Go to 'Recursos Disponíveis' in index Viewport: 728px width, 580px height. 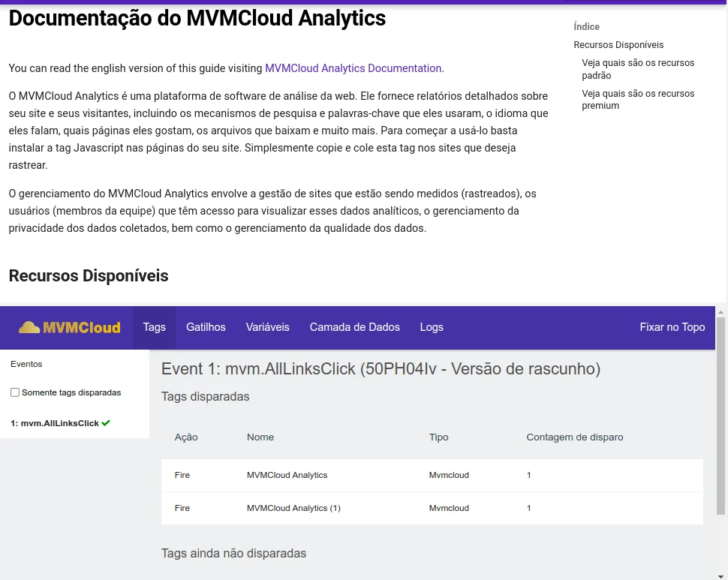(618, 45)
